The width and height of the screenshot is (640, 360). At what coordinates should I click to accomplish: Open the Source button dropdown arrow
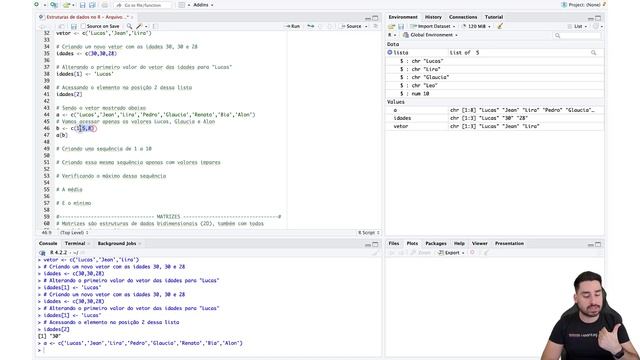coord(366,26)
